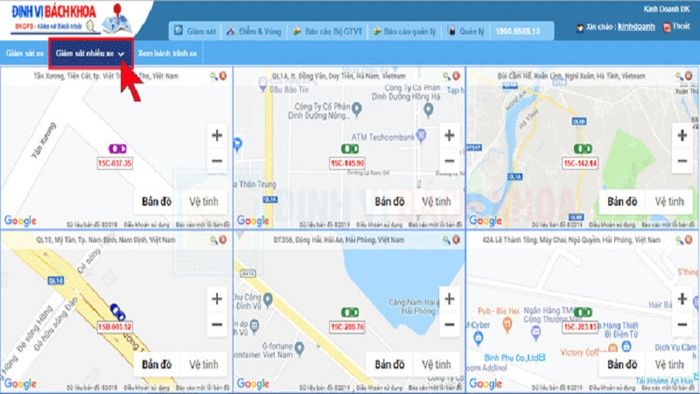Click the green vehicle marker in the Lê Thánh Tông map
Screen dimensions: 700x394
pyautogui.click(x=583, y=312)
